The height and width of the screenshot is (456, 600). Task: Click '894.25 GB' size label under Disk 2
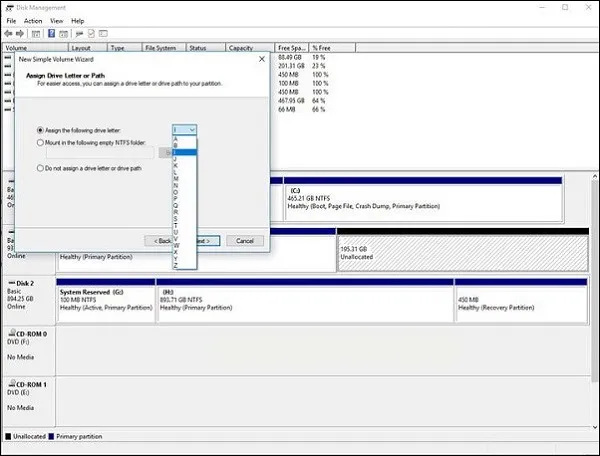(20, 299)
